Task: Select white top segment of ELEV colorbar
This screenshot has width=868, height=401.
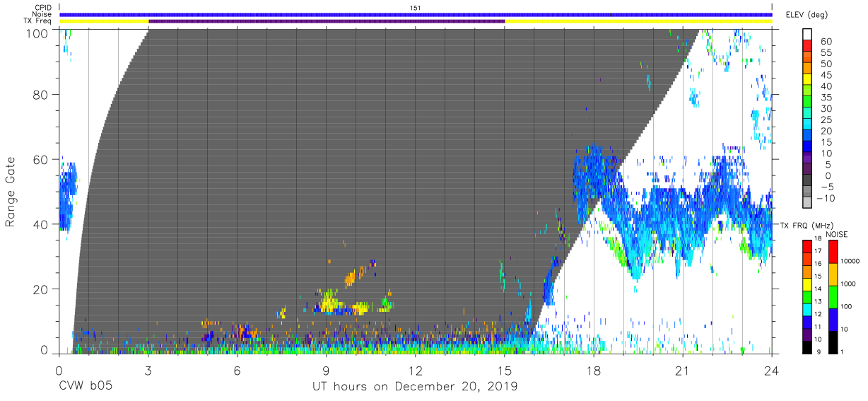Action: click(x=808, y=34)
